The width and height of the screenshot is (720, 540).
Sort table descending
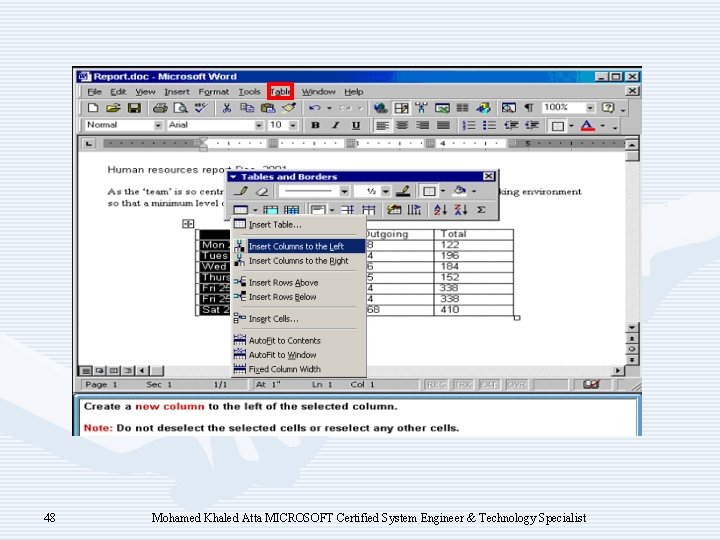pyautogui.click(x=461, y=210)
